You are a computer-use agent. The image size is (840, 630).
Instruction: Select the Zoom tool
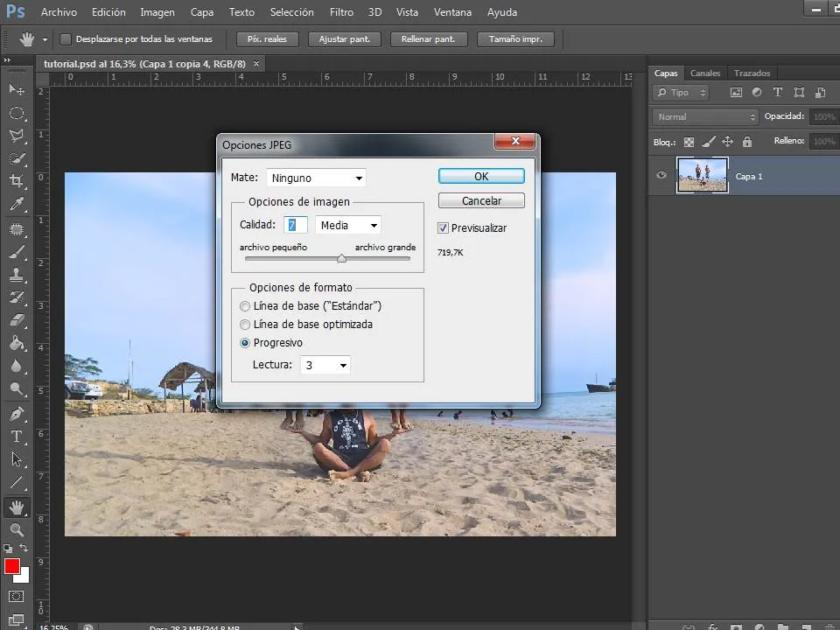coord(17,530)
